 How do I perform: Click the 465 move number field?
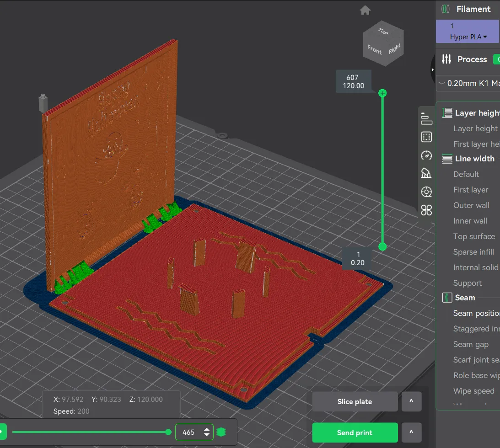point(189,432)
